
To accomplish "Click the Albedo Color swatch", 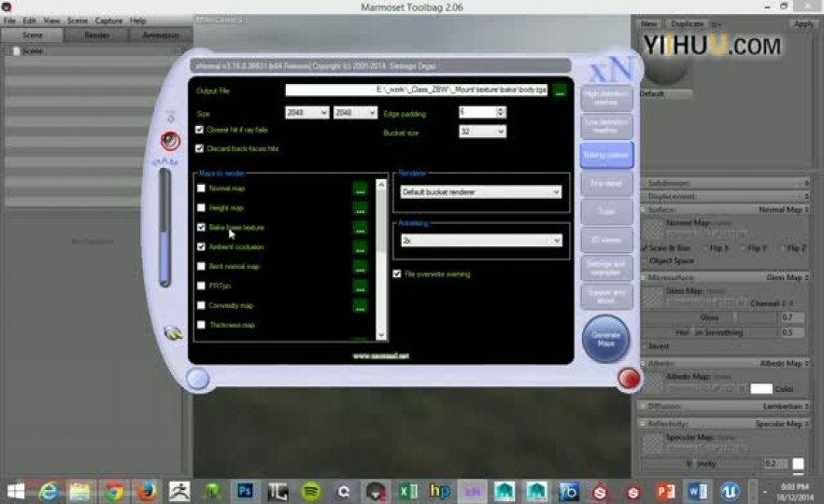I will coord(760,389).
